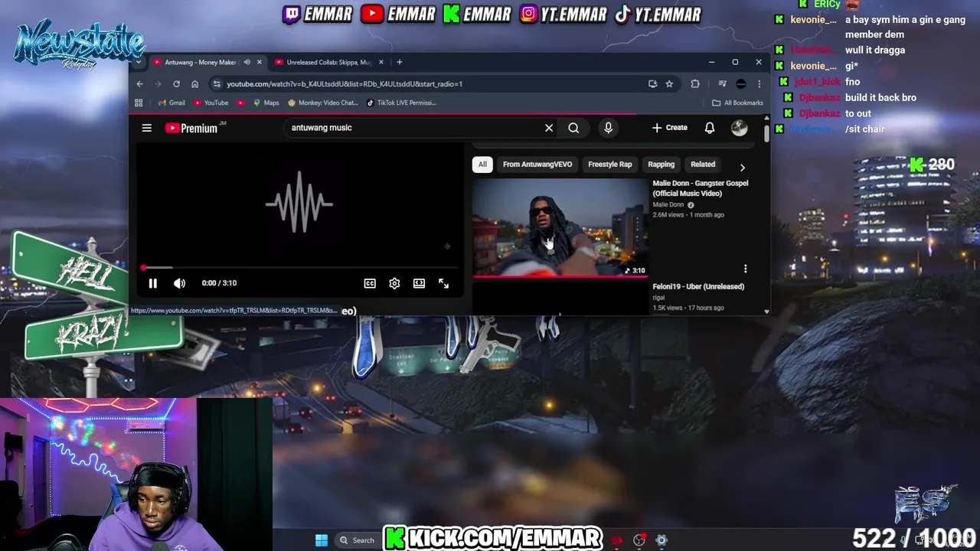Image resolution: width=980 pixels, height=551 pixels.
Task: Go back in browser history
Action: tap(139, 84)
